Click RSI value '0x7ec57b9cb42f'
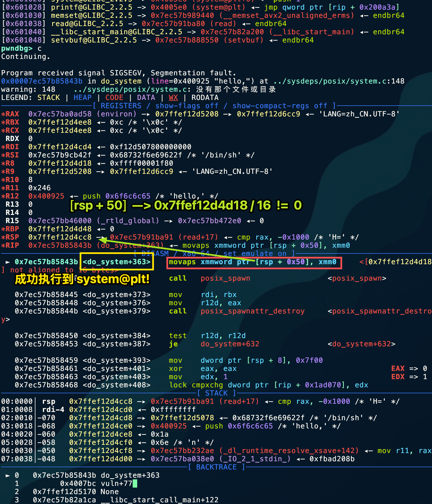This screenshot has width=432, height=504. pyautogui.click(x=60, y=155)
